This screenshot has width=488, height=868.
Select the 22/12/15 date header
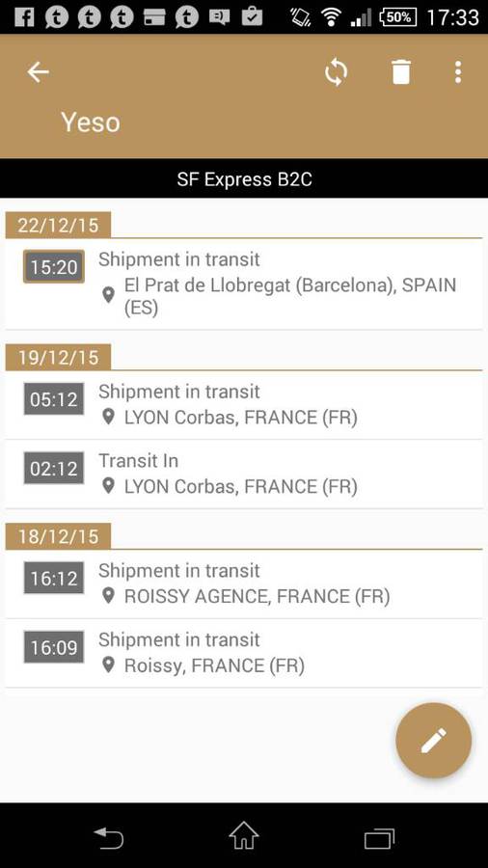(x=58, y=226)
